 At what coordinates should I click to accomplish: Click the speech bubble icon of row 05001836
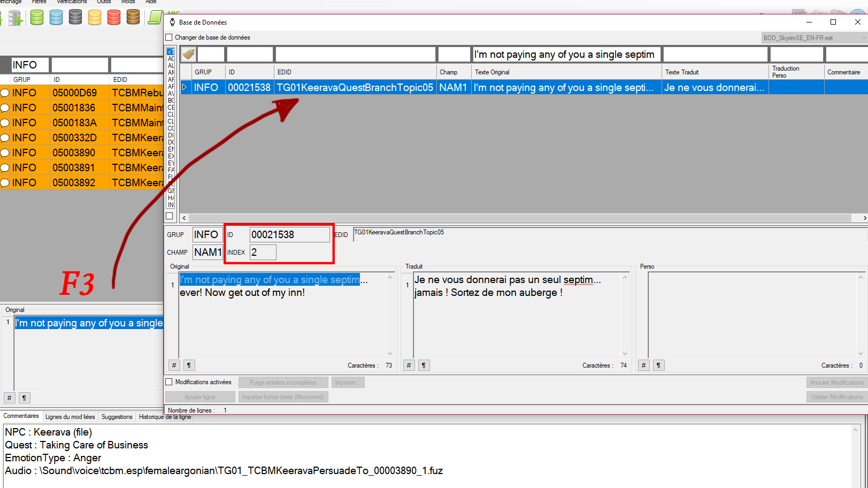coord(5,108)
